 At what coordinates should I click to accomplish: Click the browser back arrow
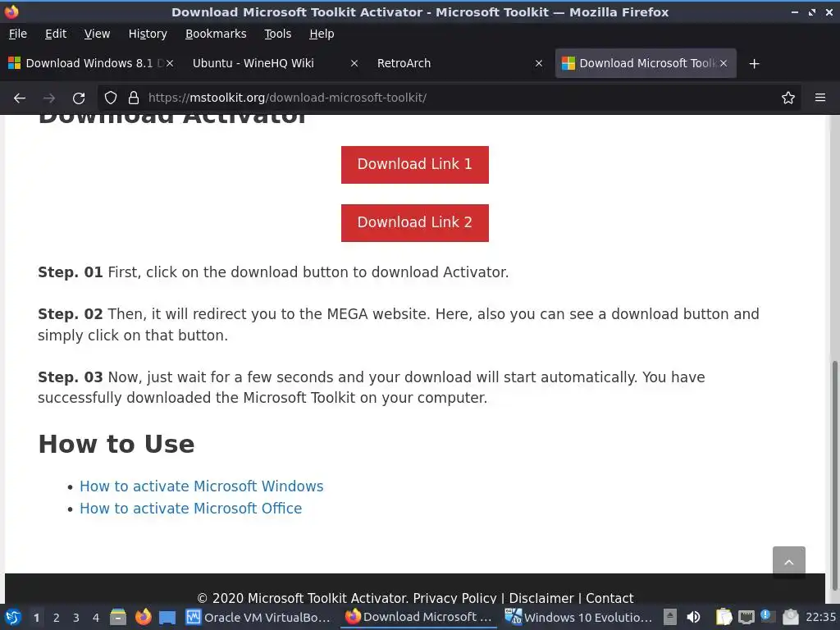pos(20,98)
